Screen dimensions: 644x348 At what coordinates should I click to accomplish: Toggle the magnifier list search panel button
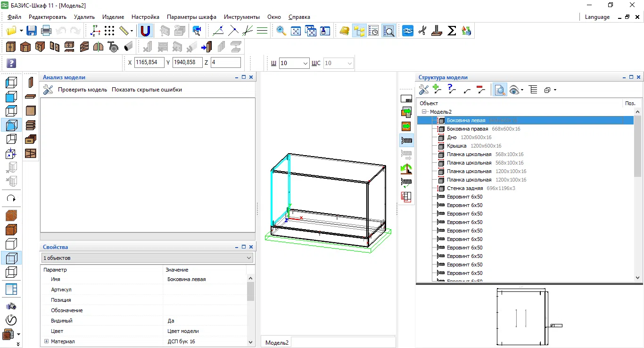pos(388,31)
